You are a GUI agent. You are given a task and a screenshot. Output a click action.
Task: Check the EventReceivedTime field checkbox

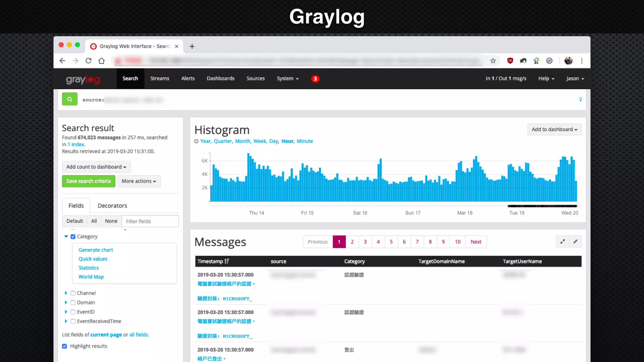(x=73, y=321)
